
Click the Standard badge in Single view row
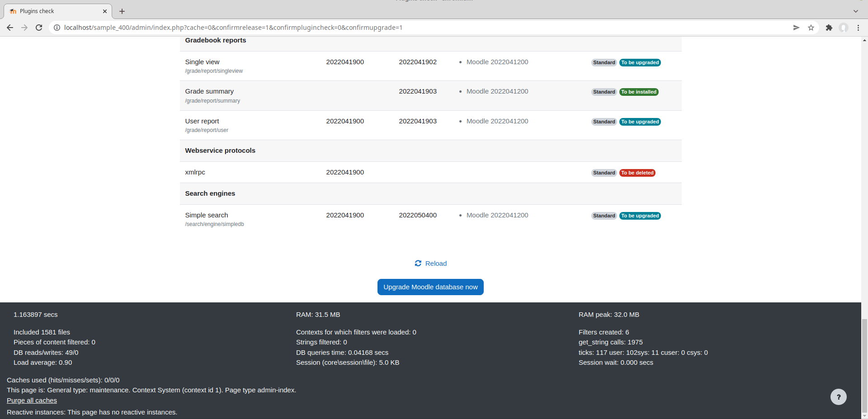pyautogui.click(x=604, y=62)
